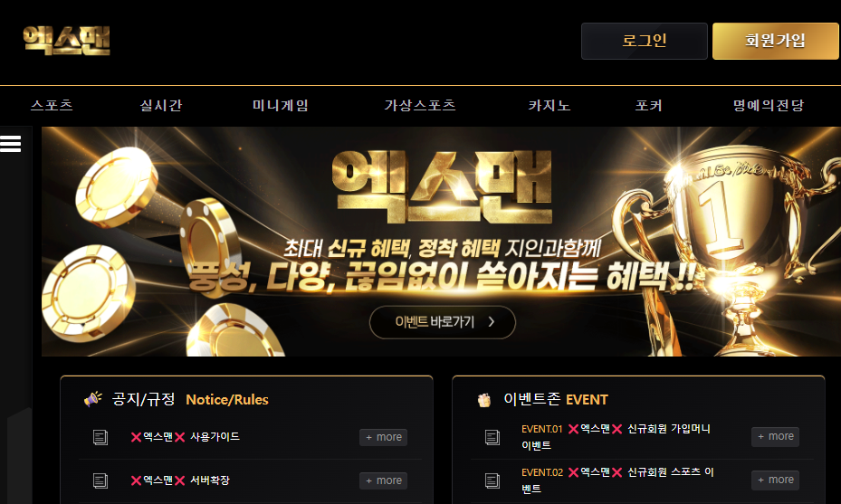Select the 미니게임 menu item

[281, 105]
